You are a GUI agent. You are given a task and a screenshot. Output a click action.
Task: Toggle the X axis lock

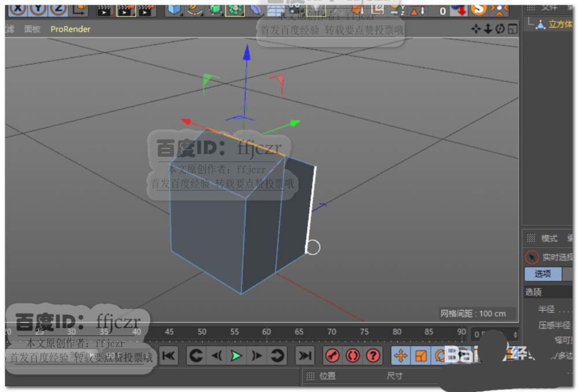tap(19, 8)
